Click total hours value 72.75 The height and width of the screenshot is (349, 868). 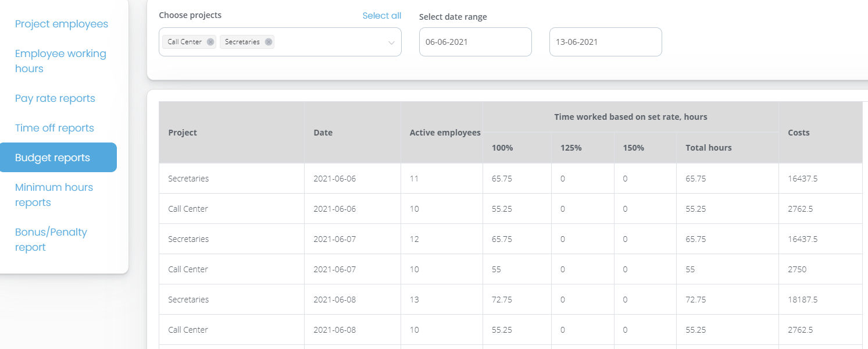pos(696,300)
